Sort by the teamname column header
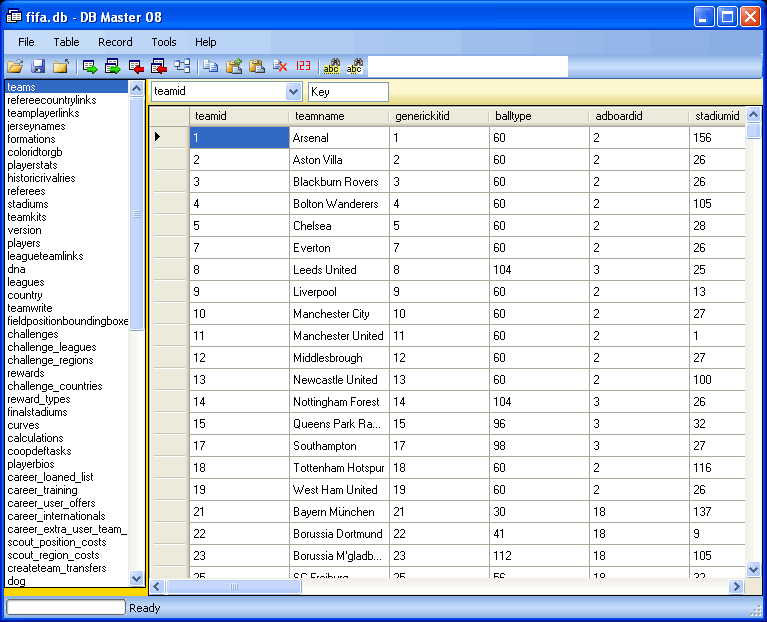Image resolution: width=767 pixels, height=622 pixels. [x=338, y=116]
